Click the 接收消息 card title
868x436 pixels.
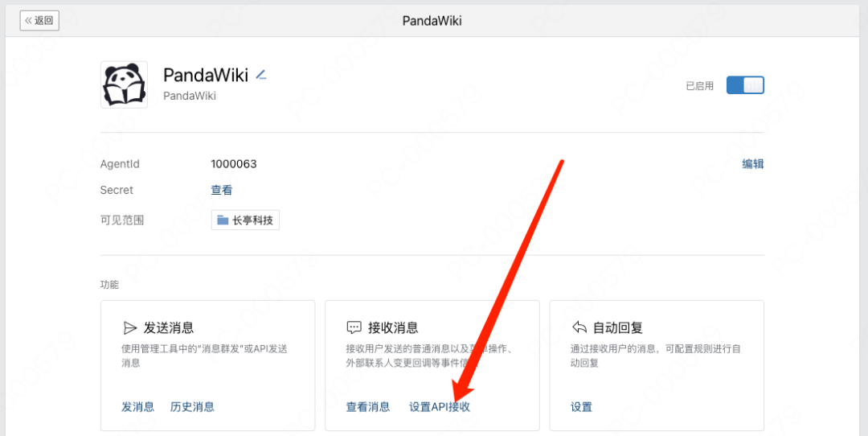[x=393, y=328]
